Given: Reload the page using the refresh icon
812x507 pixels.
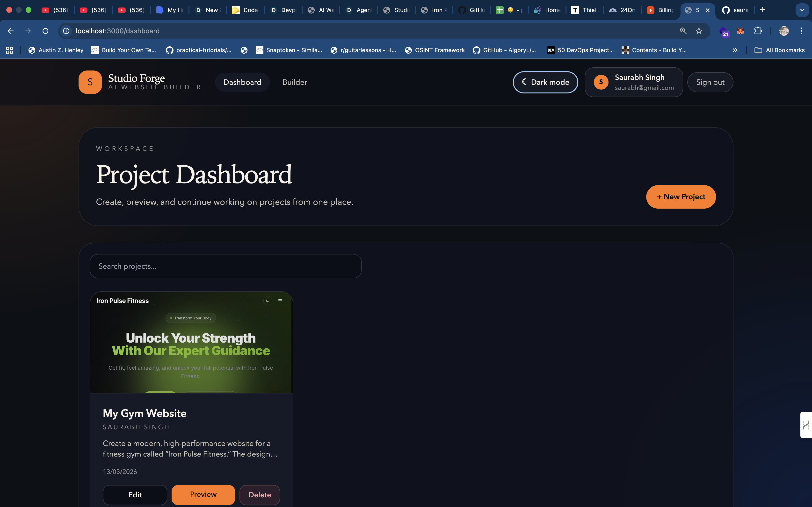Looking at the screenshot, I should (x=45, y=31).
